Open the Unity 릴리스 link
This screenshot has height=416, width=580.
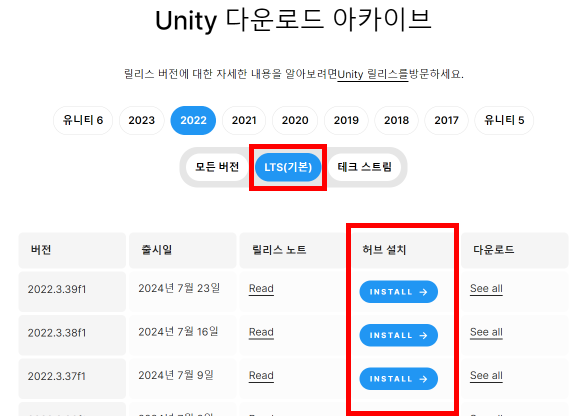pyautogui.click(x=372, y=74)
